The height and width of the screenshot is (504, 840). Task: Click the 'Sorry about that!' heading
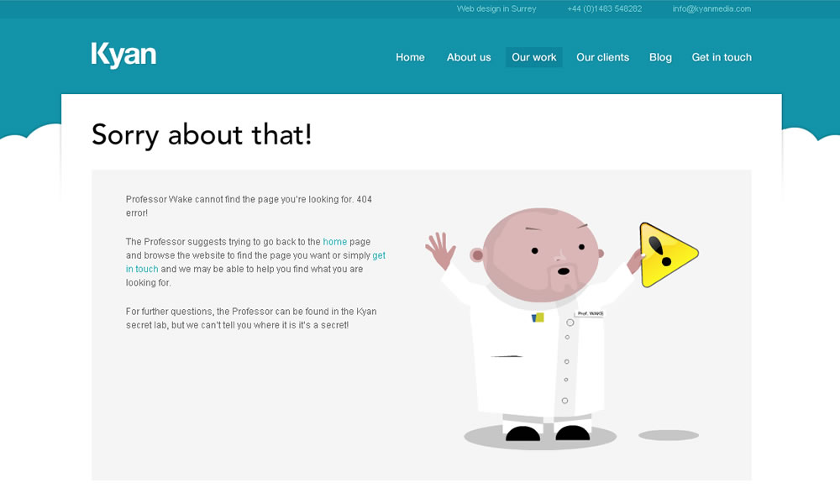coord(202,134)
